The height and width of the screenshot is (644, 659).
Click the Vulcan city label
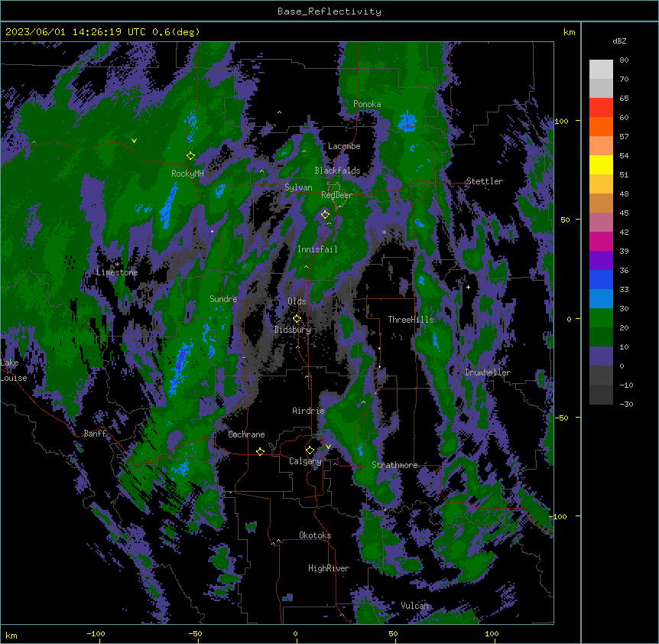[414, 606]
